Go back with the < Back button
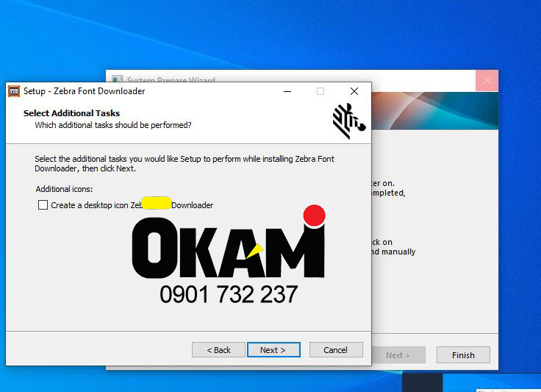Viewport: 541px width, 392px height. [218, 350]
